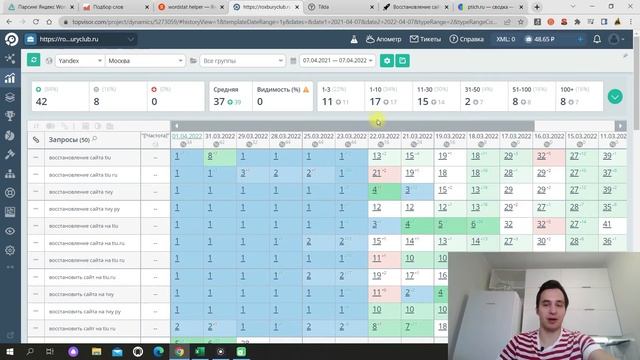Filter by the 11-30 positions card

click(x=436, y=96)
